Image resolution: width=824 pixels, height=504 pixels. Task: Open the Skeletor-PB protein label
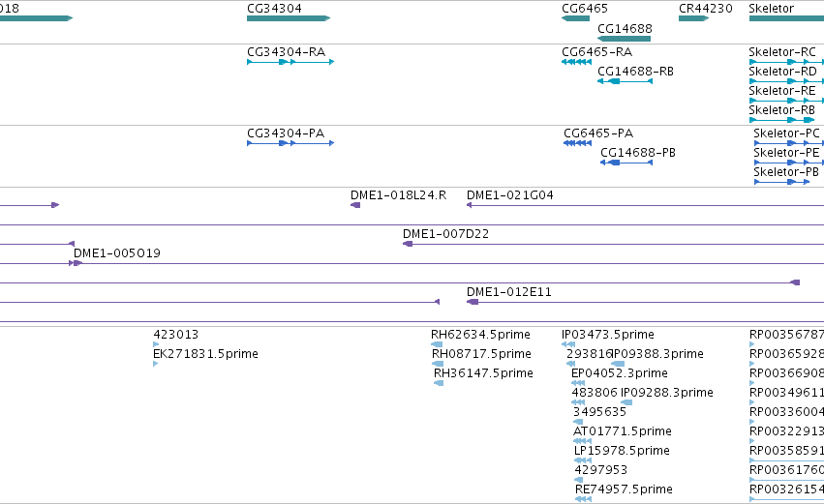pos(785,172)
